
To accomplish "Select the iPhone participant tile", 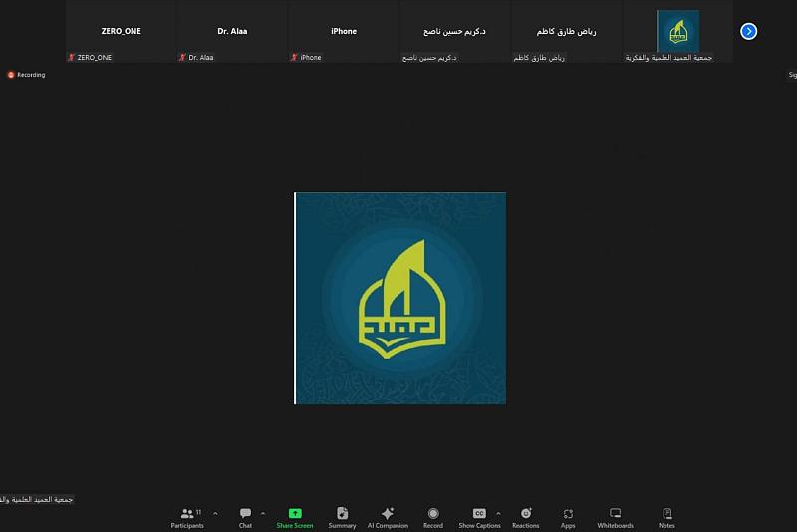I will pos(344,31).
